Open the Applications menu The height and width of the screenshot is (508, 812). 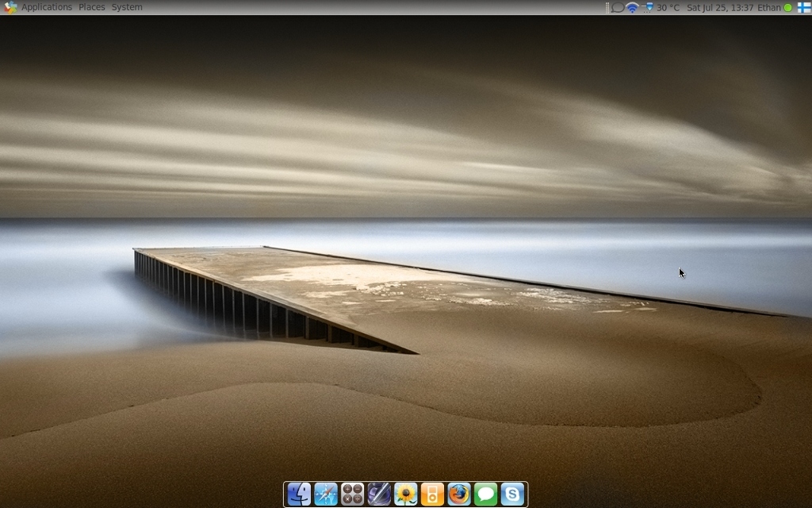coord(47,7)
